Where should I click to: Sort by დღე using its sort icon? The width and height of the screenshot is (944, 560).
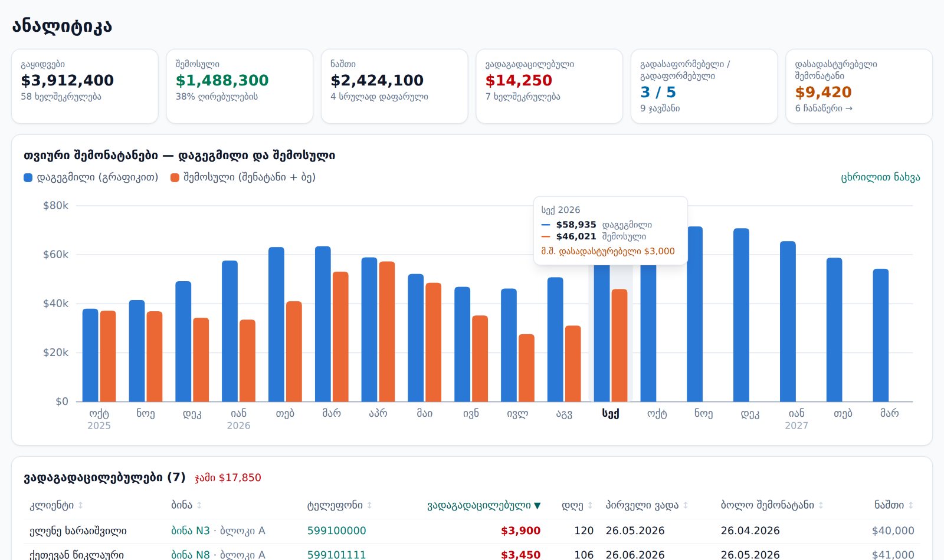[x=590, y=505]
